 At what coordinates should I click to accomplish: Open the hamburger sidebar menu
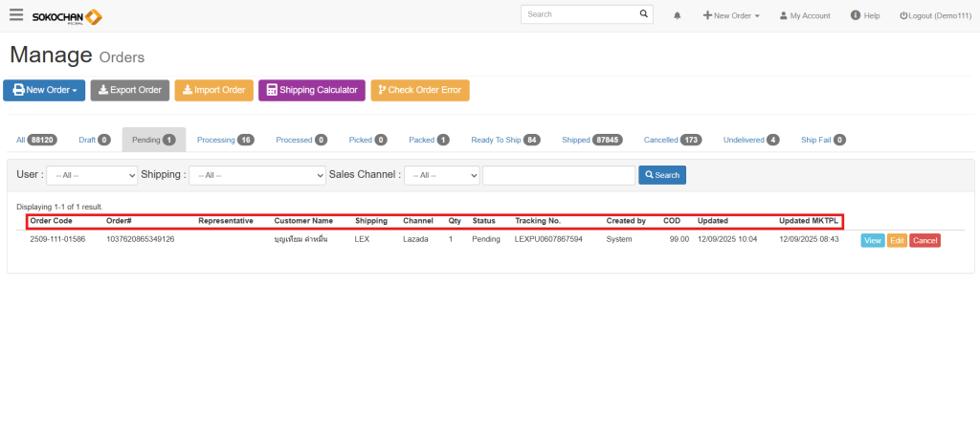[x=16, y=15]
